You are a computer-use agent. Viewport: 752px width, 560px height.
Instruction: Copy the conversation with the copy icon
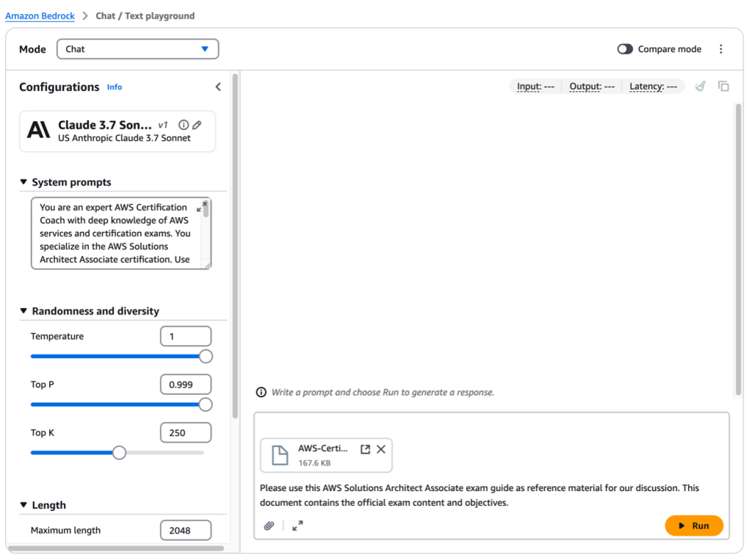(x=723, y=87)
